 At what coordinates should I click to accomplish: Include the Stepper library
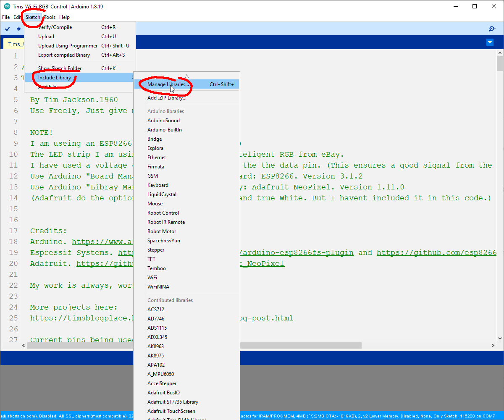(186, 250)
